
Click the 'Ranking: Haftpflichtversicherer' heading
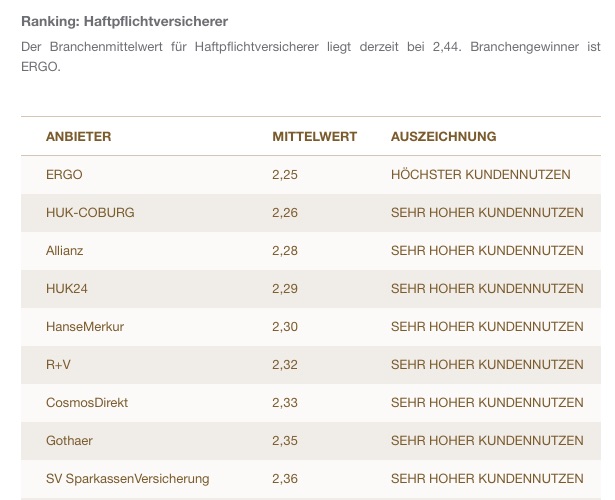[124, 21]
